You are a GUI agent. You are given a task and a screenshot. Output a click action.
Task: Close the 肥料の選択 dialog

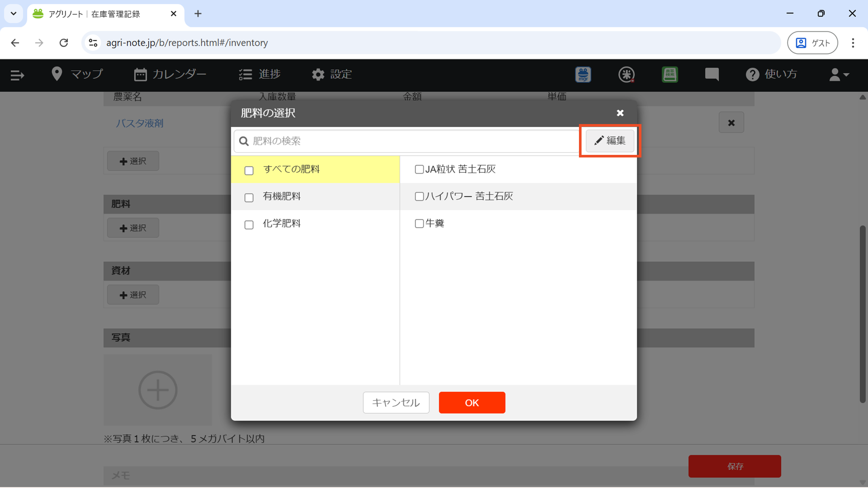[620, 113]
